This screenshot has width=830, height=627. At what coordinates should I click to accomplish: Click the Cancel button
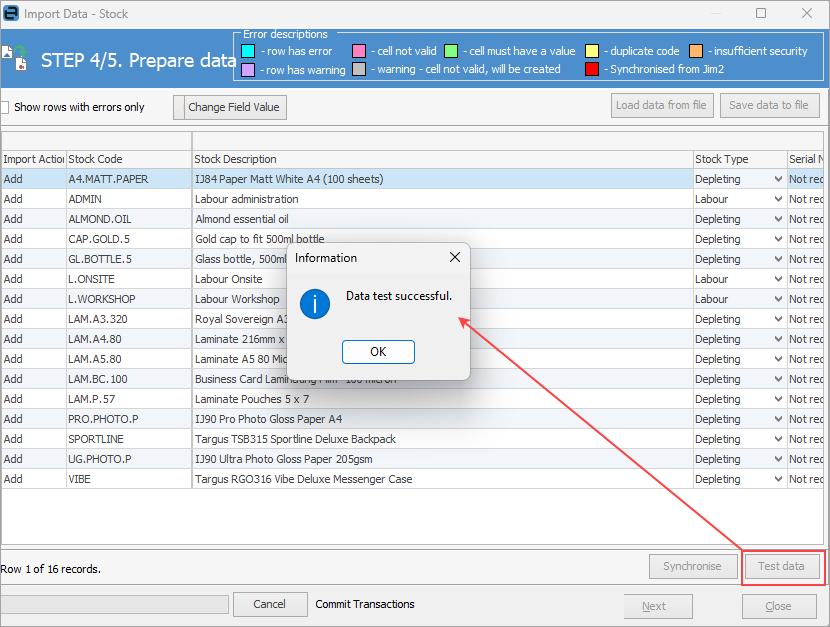coord(270,604)
